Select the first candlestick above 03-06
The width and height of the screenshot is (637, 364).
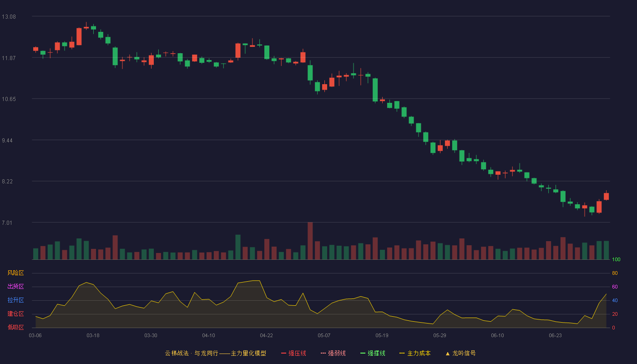point(35,49)
